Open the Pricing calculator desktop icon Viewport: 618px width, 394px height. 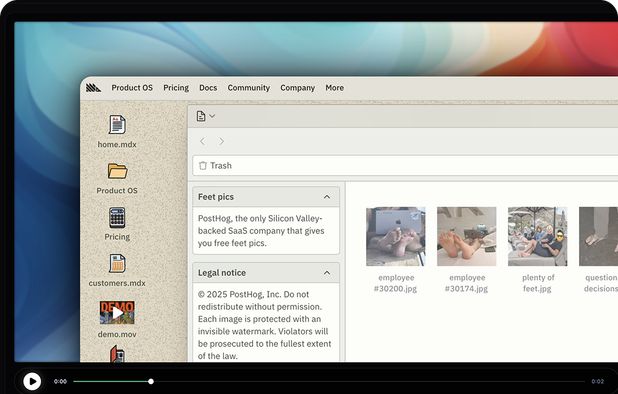click(117, 217)
